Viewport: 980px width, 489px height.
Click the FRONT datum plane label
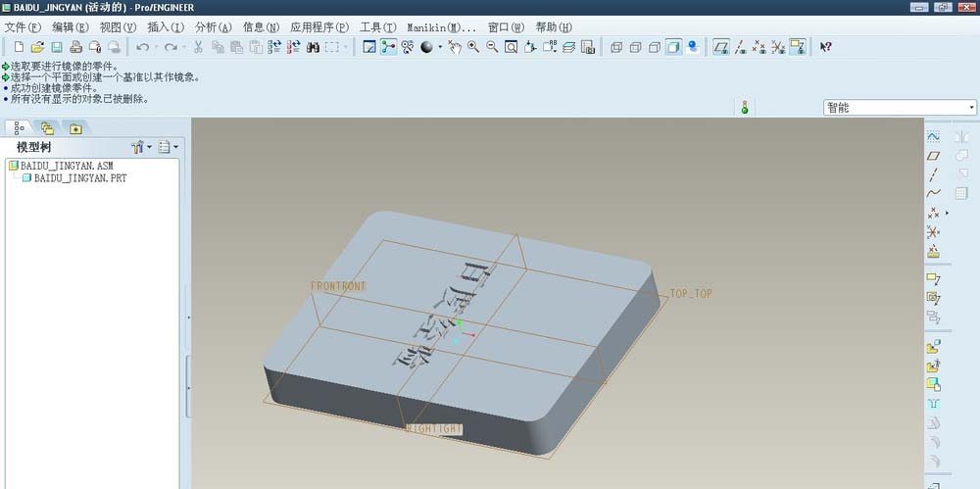[x=338, y=286]
